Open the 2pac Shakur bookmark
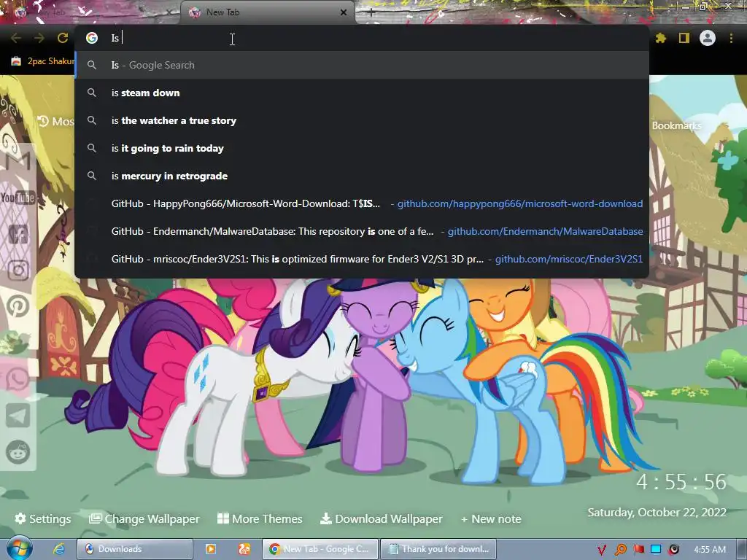 coord(42,61)
